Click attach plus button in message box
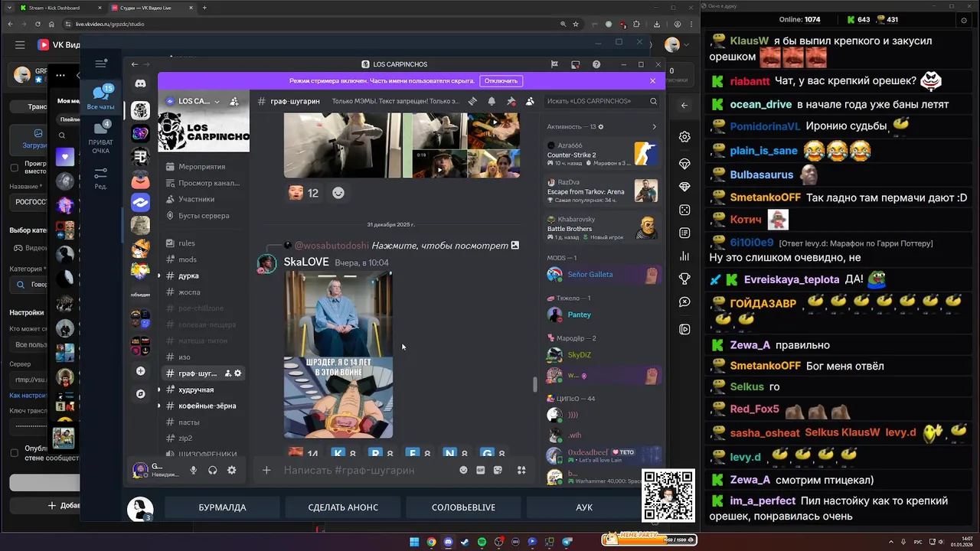980x551 pixels. pyautogui.click(x=266, y=470)
